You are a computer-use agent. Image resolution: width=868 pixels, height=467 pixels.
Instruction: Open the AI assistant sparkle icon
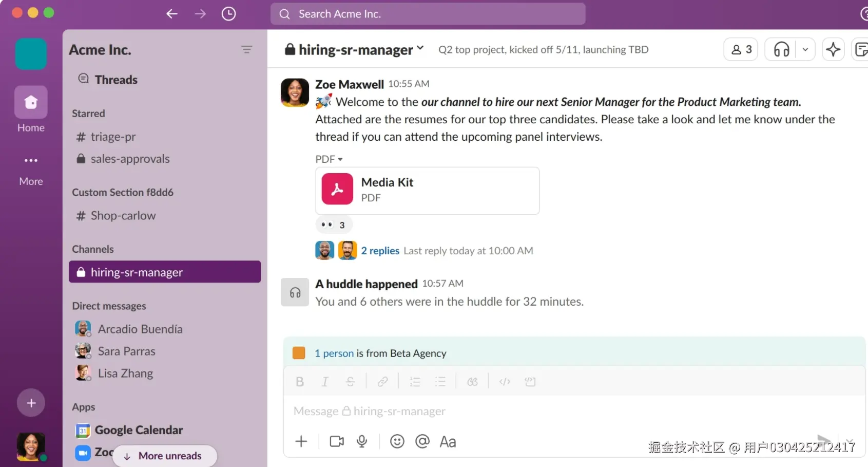click(833, 49)
